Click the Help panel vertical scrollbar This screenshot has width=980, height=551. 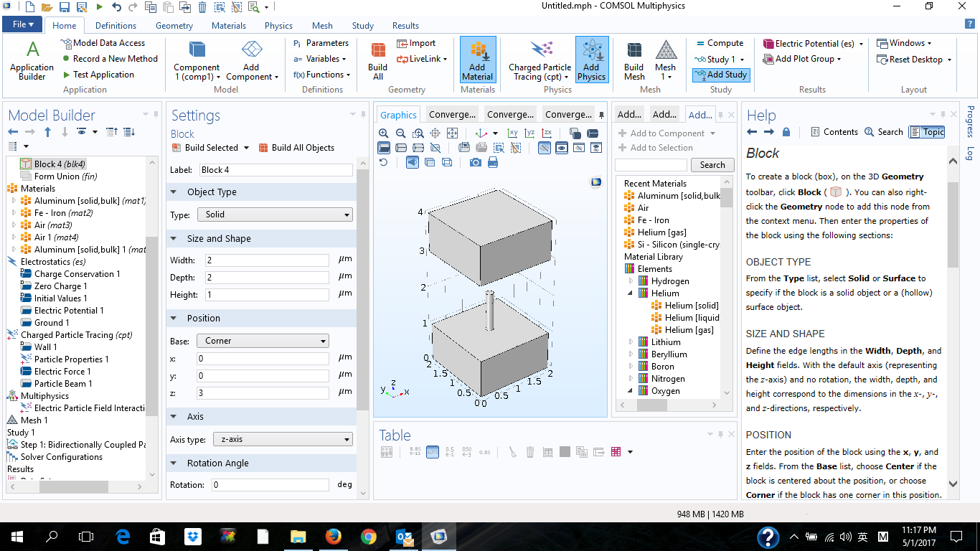click(953, 224)
